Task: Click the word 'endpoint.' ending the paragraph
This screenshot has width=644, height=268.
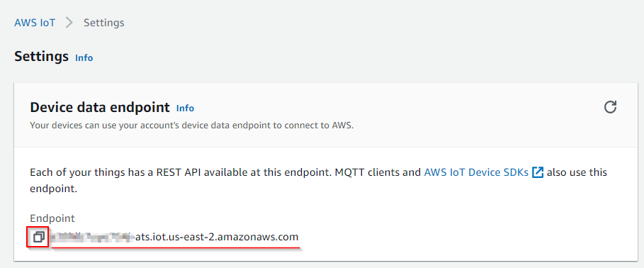Action: coord(54,189)
